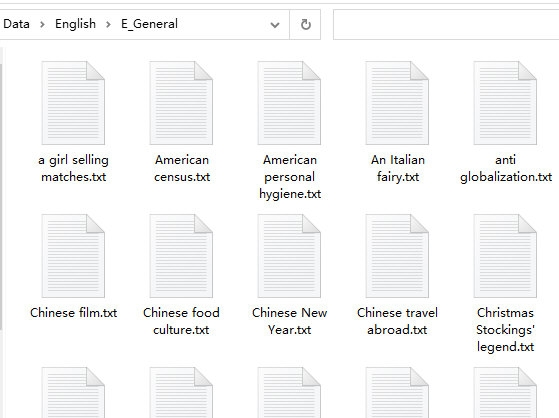Navigate to the Data folder breadcrumb
The height and width of the screenshot is (418, 559).
click(x=16, y=24)
